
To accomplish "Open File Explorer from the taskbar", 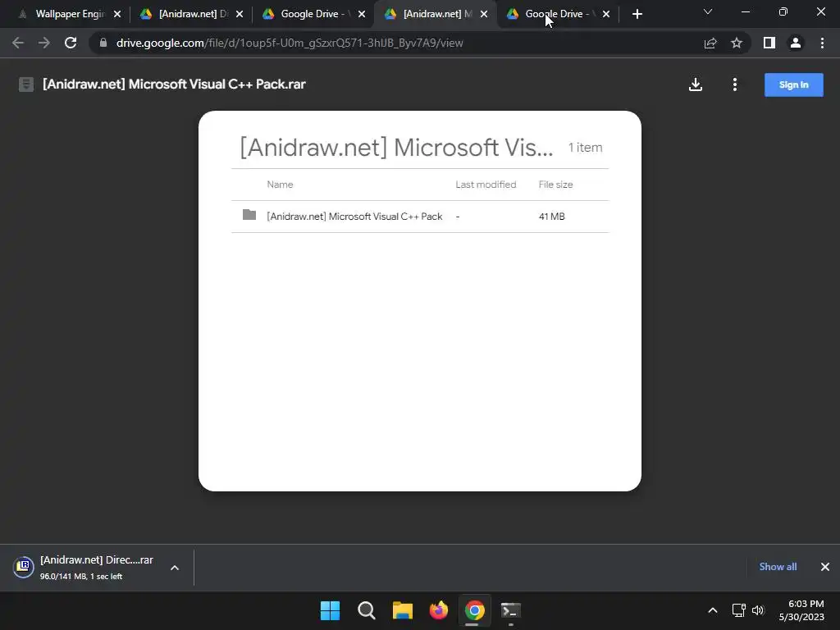I will pos(402,610).
